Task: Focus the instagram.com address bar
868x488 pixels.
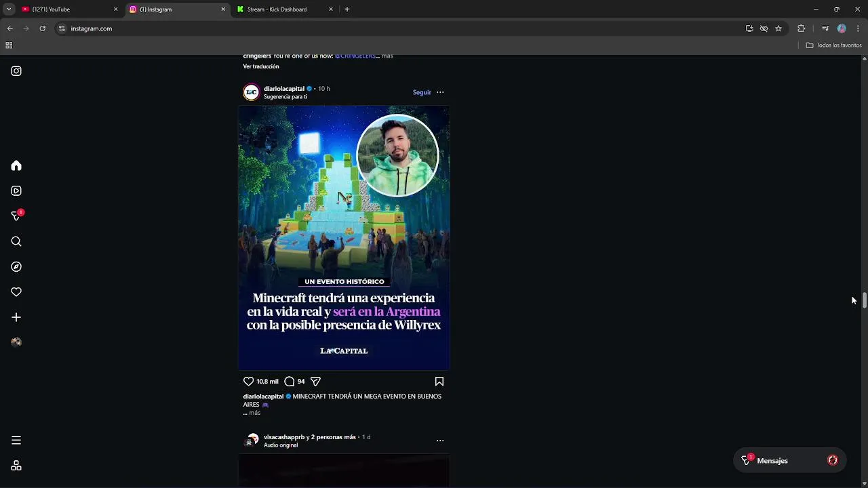Action: pos(400,28)
